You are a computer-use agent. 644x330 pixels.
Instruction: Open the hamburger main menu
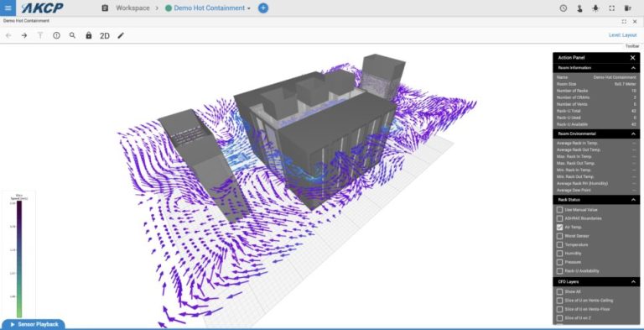click(x=8, y=8)
